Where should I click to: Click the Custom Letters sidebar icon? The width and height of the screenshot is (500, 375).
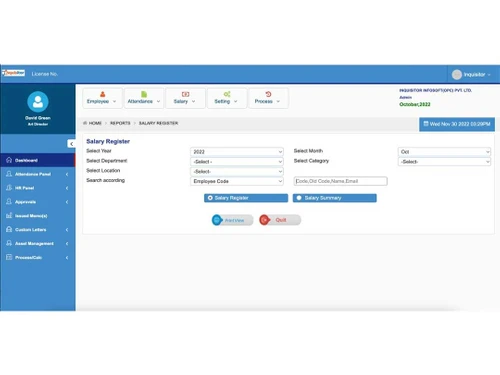point(9,229)
